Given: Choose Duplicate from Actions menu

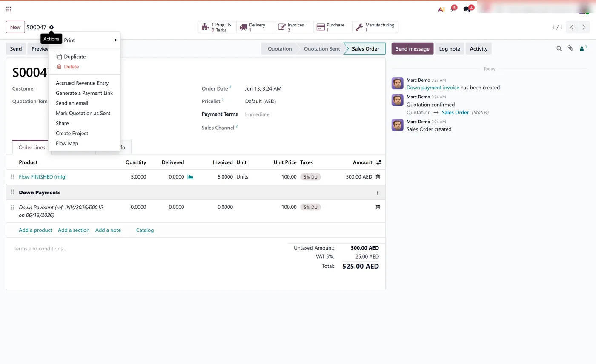Looking at the screenshot, I should coord(84,57).
